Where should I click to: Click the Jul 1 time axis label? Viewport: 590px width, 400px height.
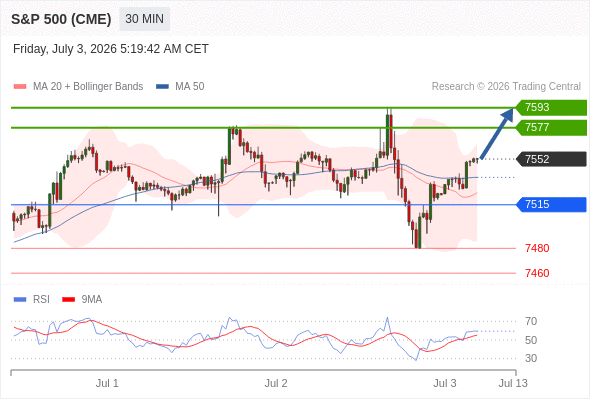(x=107, y=383)
